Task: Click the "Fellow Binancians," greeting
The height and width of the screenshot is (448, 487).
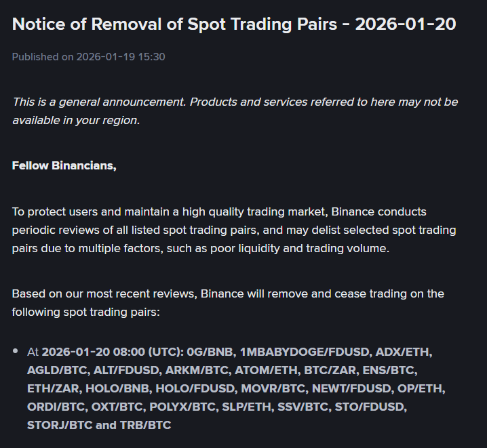Action: pyautogui.click(x=64, y=165)
